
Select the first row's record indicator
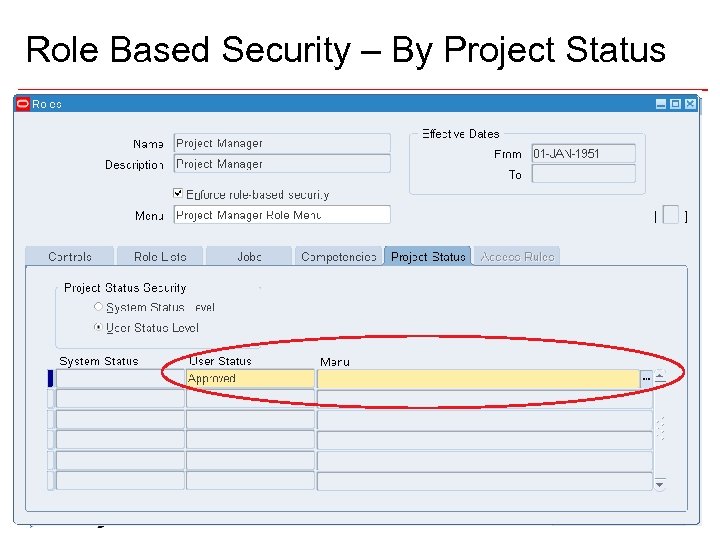click(x=51, y=379)
